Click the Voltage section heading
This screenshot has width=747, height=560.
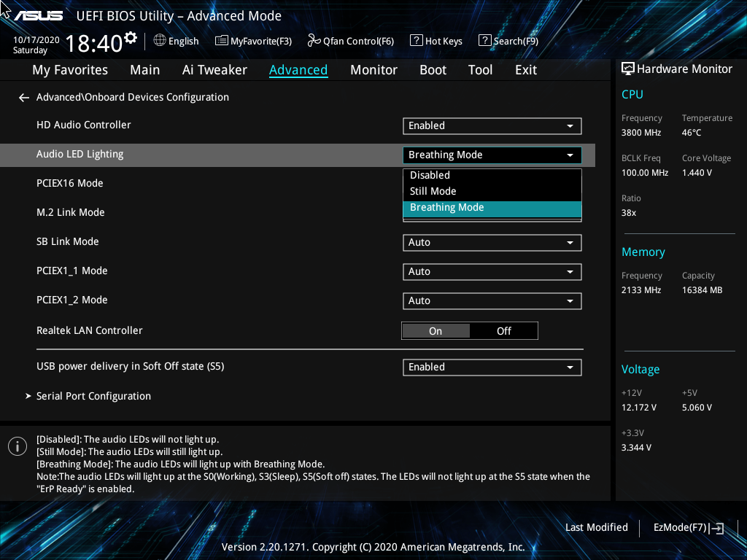click(x=640, y=370)
